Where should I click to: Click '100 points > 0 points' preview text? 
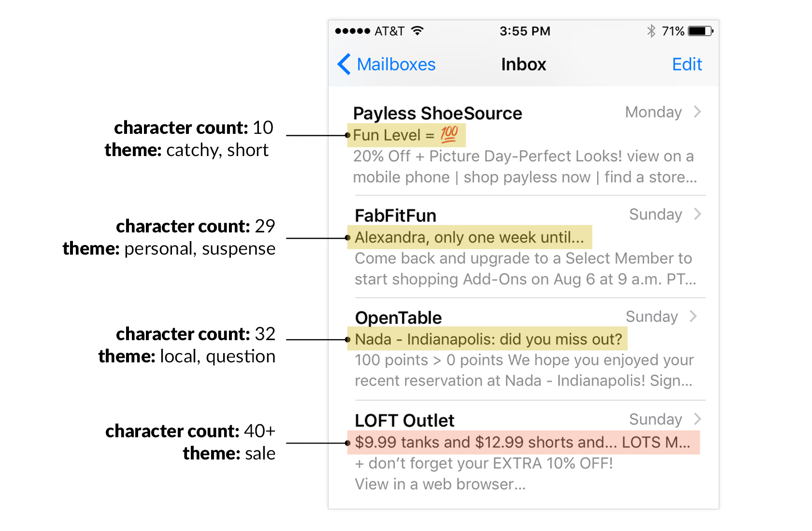524,360
